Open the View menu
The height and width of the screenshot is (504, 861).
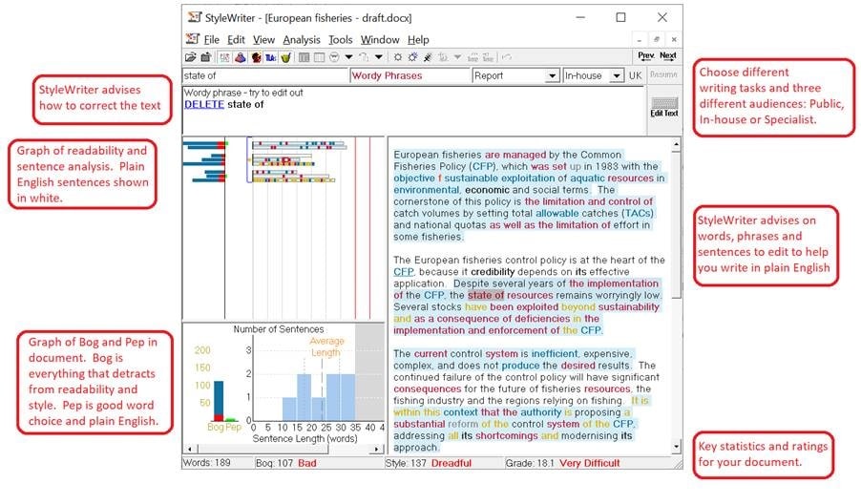click(x=263, y=39)
